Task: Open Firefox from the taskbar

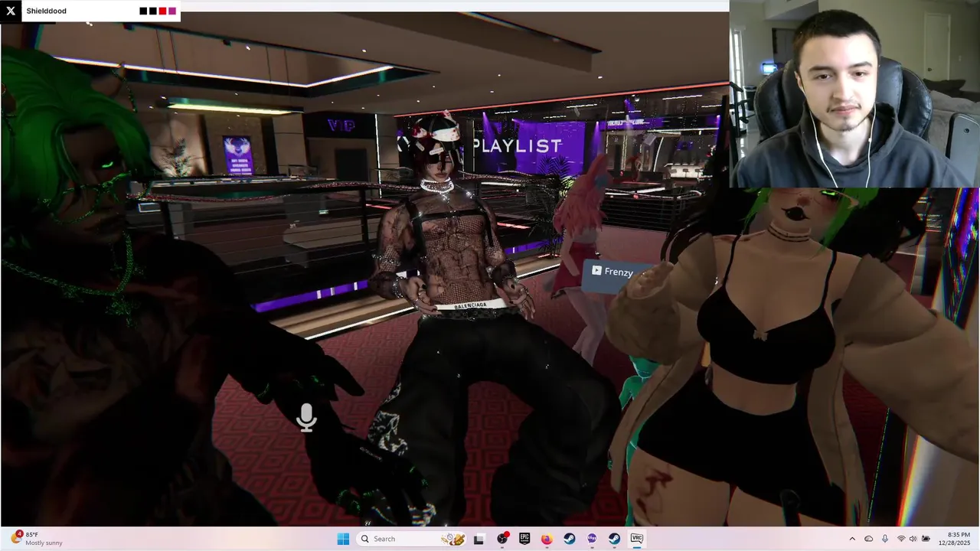Action: click(547, 539)
